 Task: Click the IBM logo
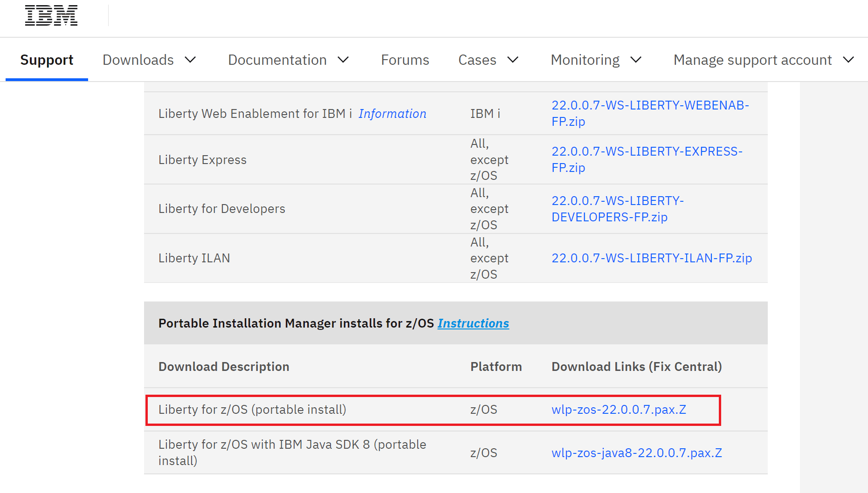[x=51, y=16]
